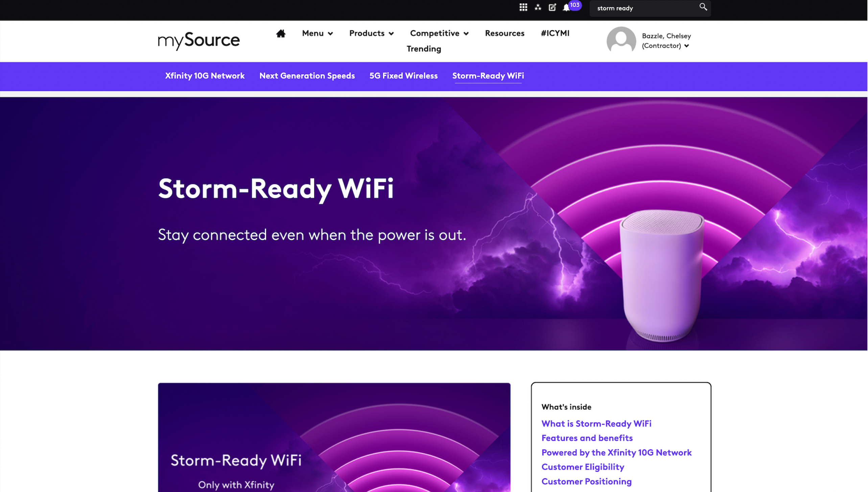
Task: Open the Resources menu item
Action: (x=505, y=33)
